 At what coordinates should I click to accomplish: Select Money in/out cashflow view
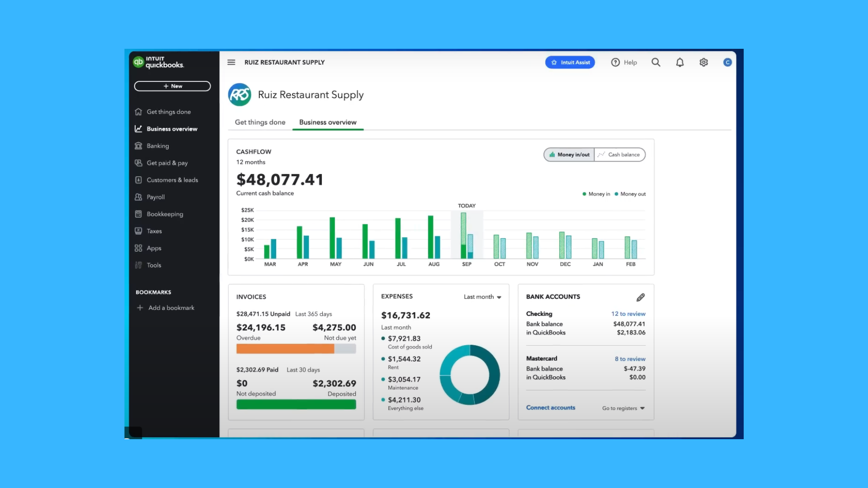click(x=569, y=155)
